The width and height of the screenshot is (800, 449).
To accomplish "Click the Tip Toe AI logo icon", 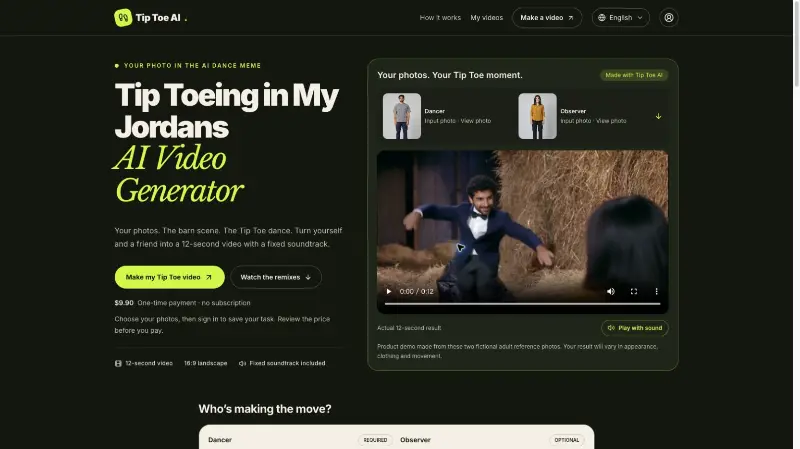I will click(x=123, y=17).
